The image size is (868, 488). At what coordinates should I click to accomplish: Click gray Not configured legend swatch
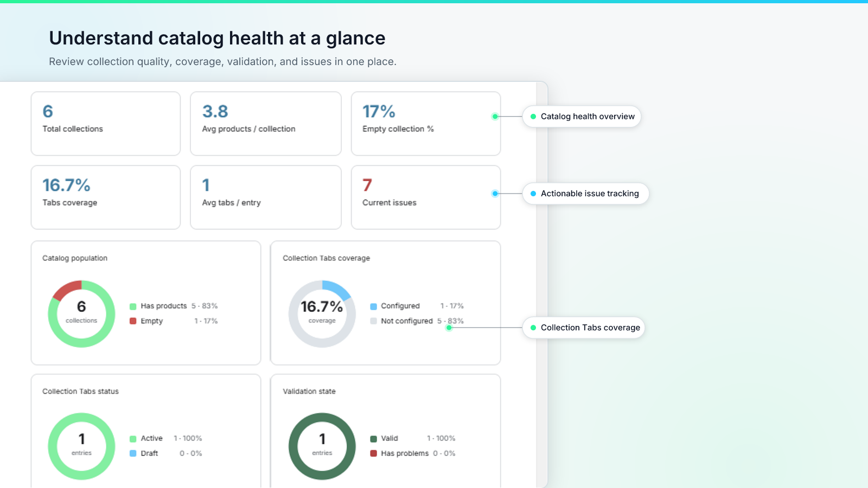point(373,321)
